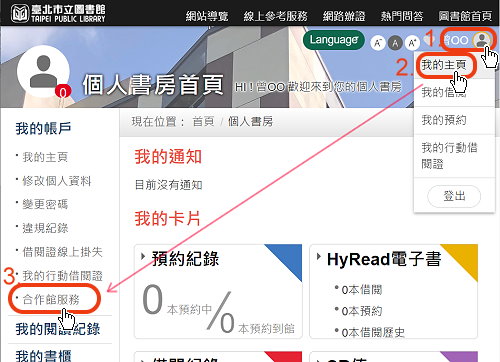500x362 pixels.
Task: Click the 目前沒有通知 notification text
Action: 168,185
